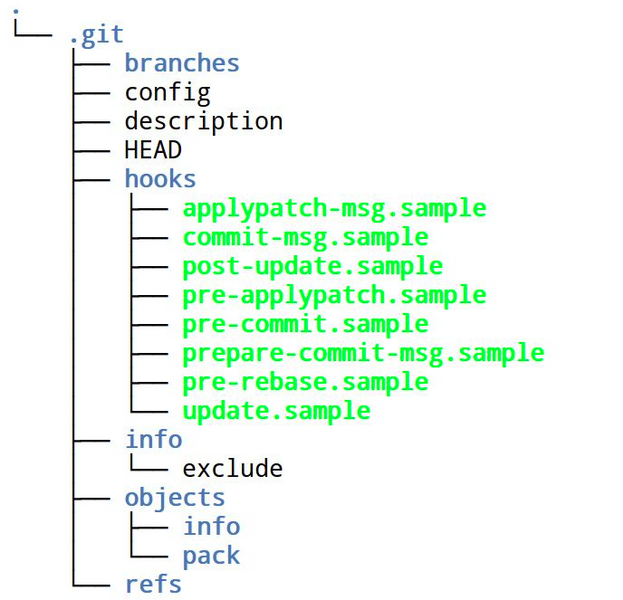Click the commit-msg.sample file

point(305,238)
